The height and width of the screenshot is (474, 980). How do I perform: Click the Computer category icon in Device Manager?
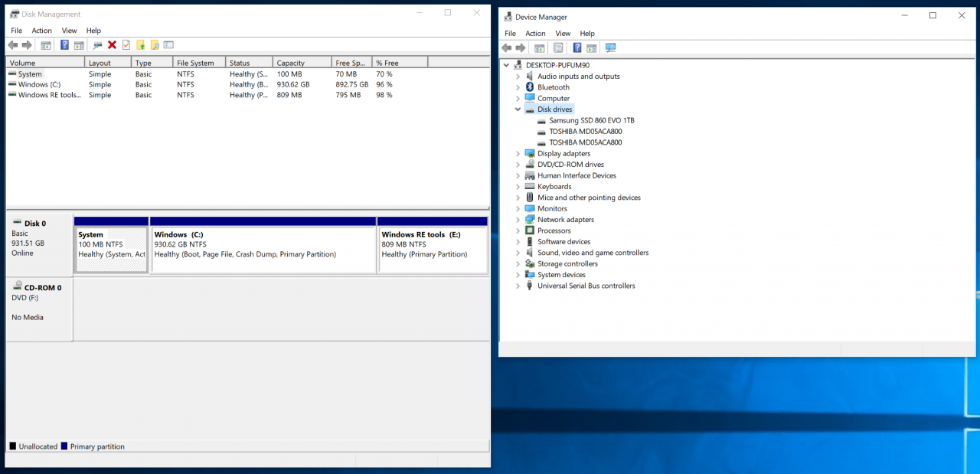530,98
